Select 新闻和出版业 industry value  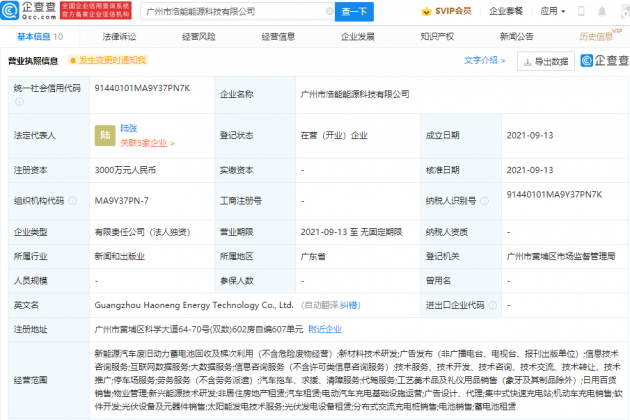pyautogui.click(x=119, y=256)
